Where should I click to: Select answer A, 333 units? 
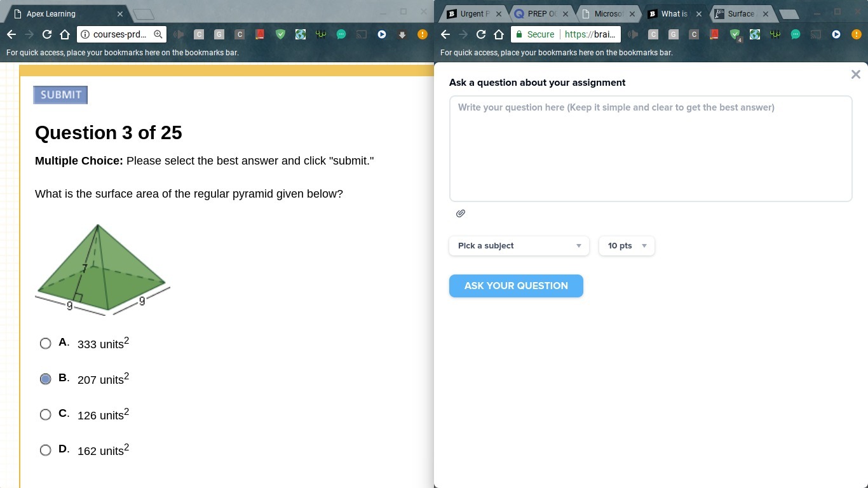coord(45,344)
